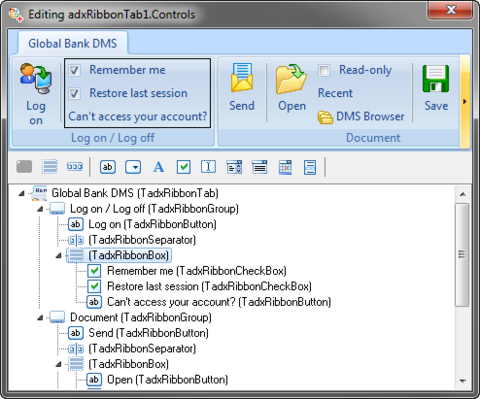Click the Log on ribbon icon

[x=35, y=79]
